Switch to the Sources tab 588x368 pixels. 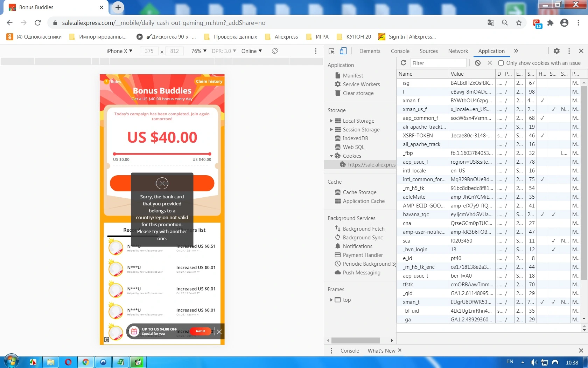(429, 51)
